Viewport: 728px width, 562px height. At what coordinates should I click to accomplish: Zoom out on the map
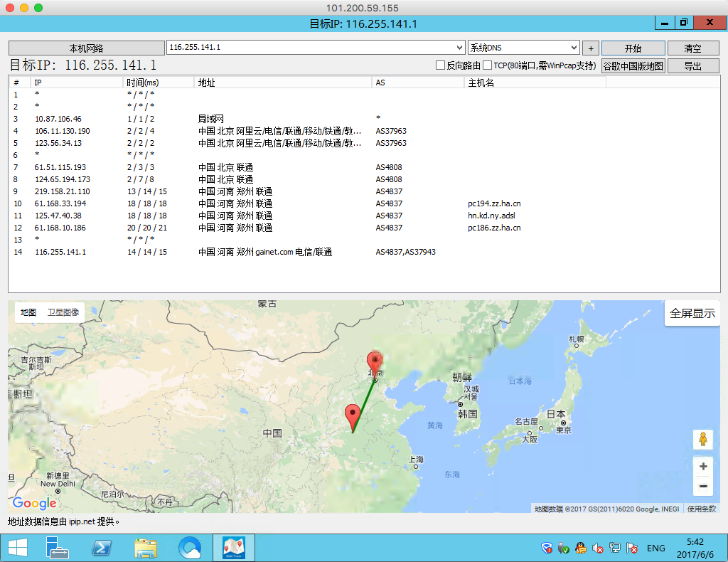click(703, 487)
